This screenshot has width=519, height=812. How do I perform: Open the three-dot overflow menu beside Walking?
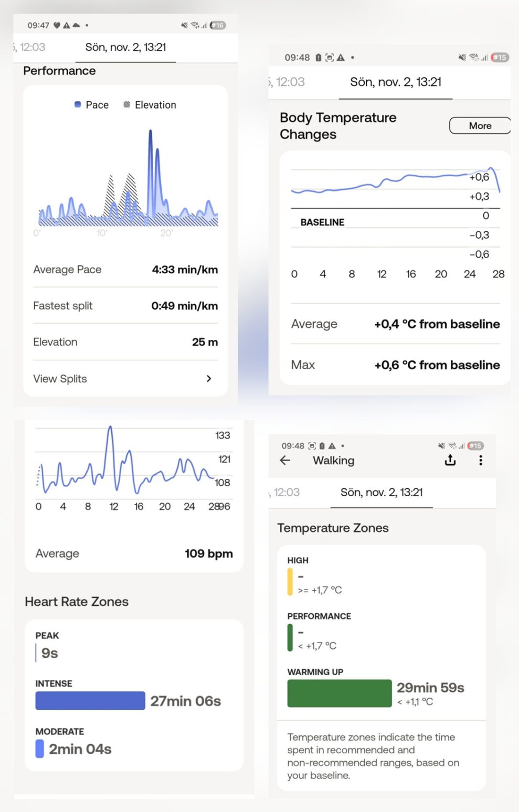[480, 460]
